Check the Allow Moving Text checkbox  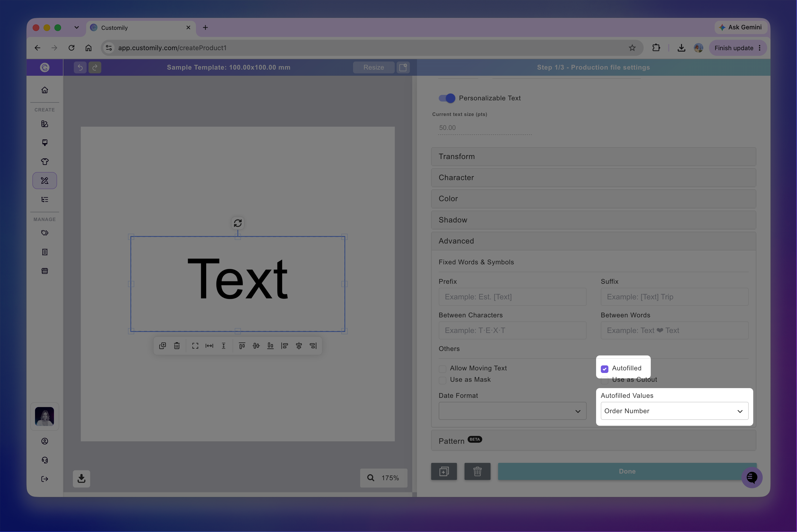point(443,369)
